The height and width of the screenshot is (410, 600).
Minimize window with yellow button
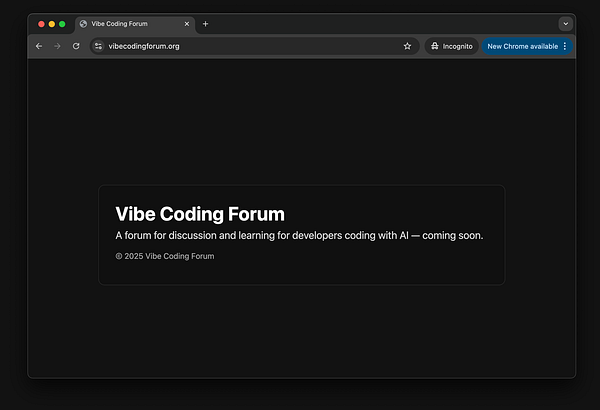52,24
